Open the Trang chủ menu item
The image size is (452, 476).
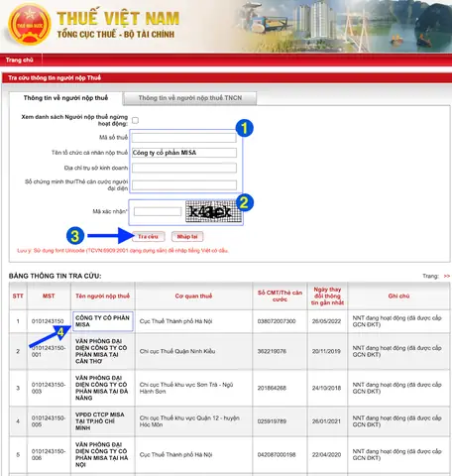[20, 59]
